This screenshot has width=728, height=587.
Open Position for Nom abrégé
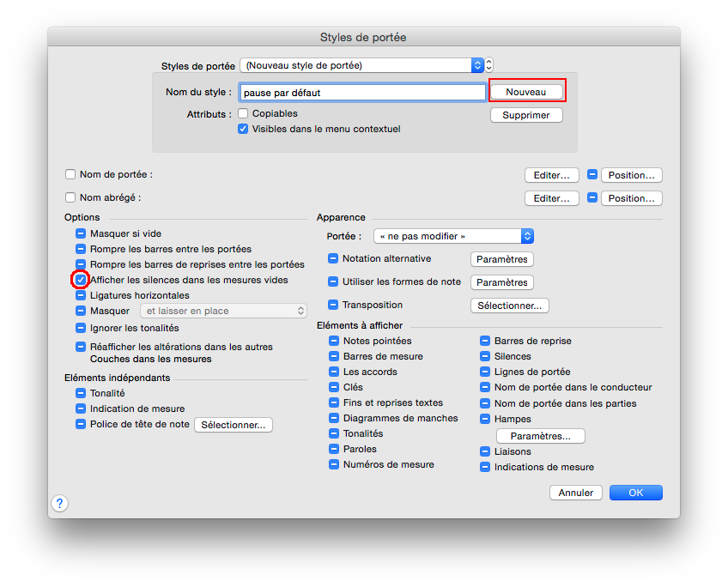point(631,198)
